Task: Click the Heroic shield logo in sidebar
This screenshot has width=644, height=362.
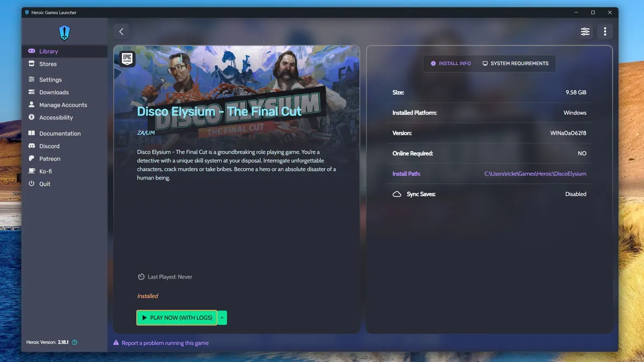Action: click(x=64, y=33)
